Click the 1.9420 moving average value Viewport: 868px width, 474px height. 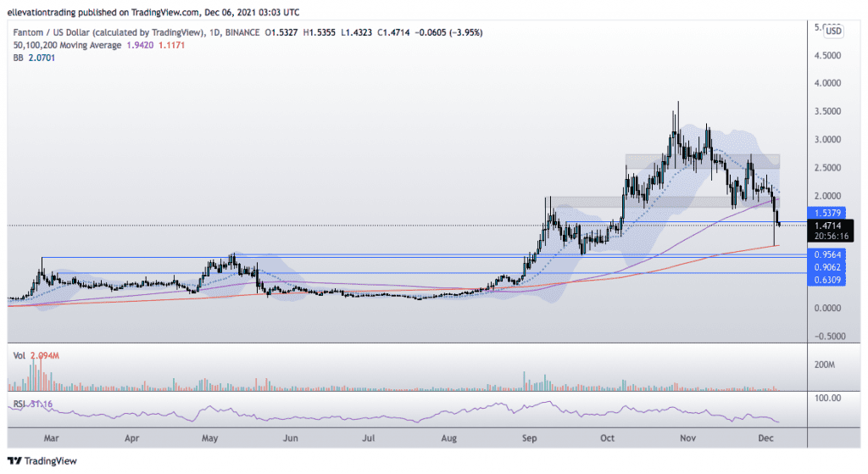[x=140, y=46]
